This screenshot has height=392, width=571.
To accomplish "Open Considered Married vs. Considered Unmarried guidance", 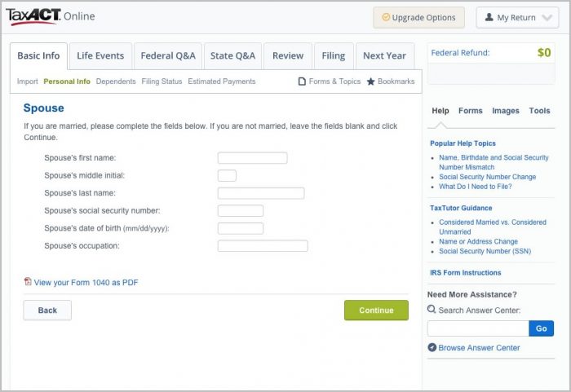I will point(493,227).
